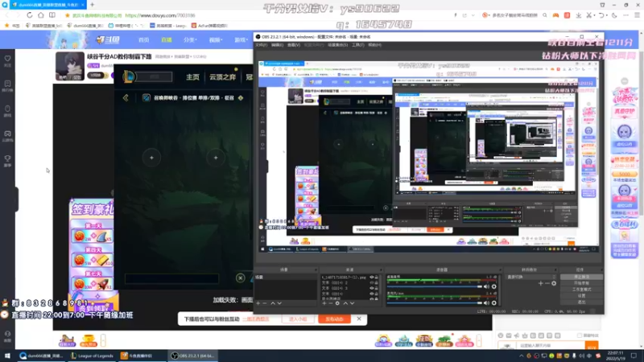Viewport: 644px width, 362px height.
Task: Bookmark page with star in address bar
Action: [68, 15]
